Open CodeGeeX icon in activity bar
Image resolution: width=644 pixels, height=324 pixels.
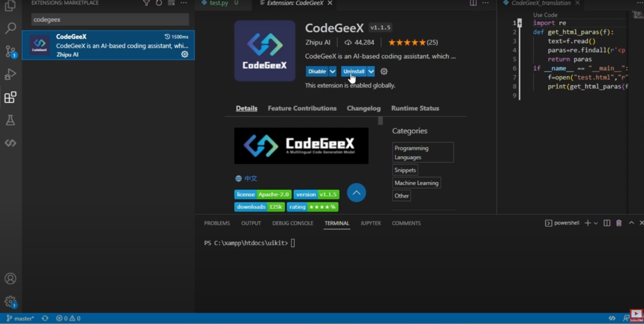(x=10, y=143)
